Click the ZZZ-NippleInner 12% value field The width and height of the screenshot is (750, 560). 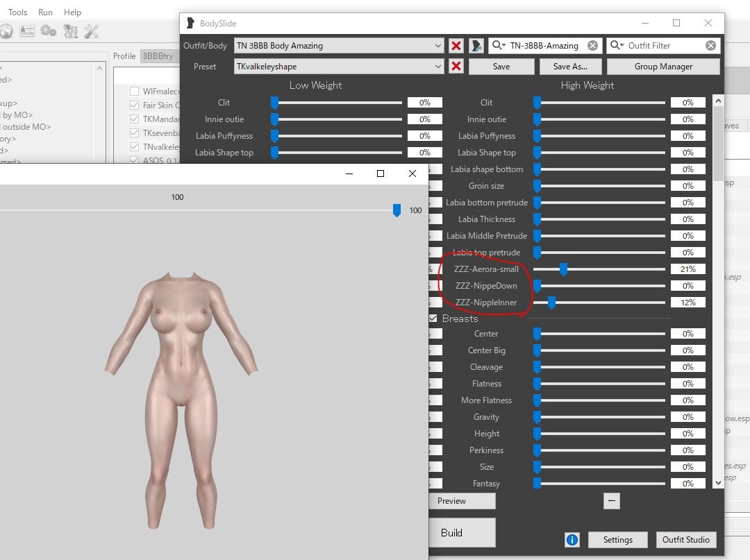(x=687, y=303)
